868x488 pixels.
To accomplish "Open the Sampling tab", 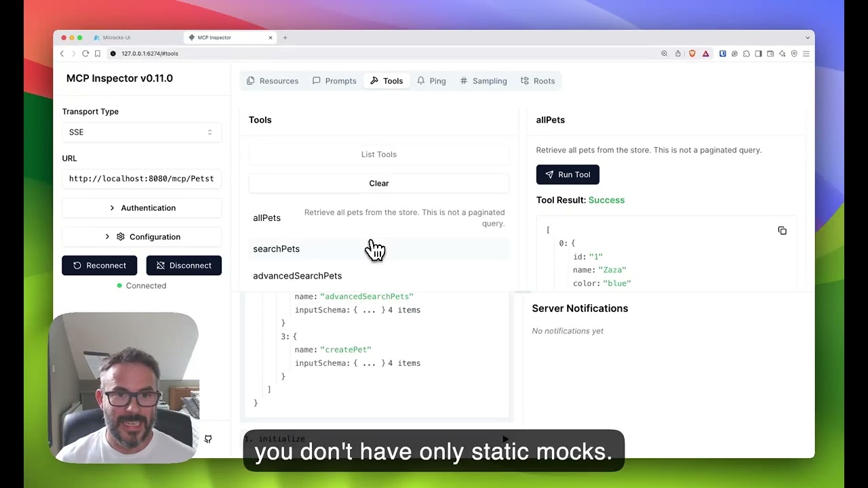I will (x=484, y=81).
